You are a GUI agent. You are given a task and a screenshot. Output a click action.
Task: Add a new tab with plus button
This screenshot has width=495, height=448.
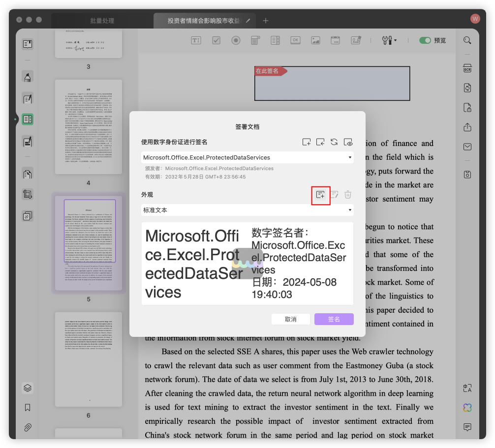[x=266, y=21]
